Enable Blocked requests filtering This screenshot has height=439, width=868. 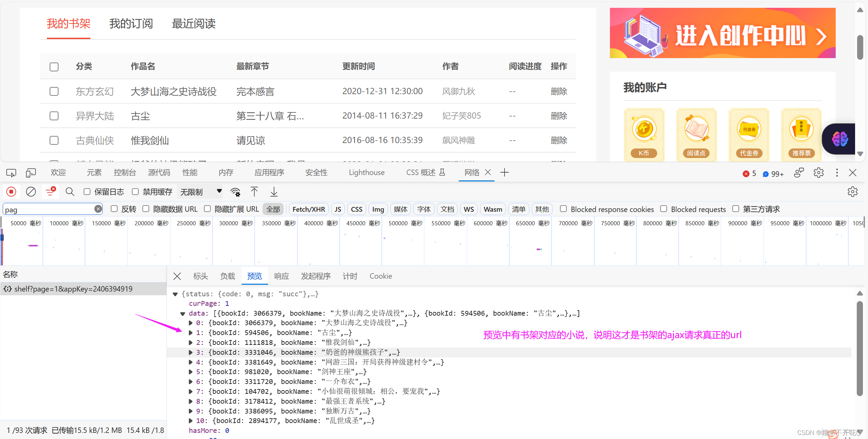pos(663,209)
